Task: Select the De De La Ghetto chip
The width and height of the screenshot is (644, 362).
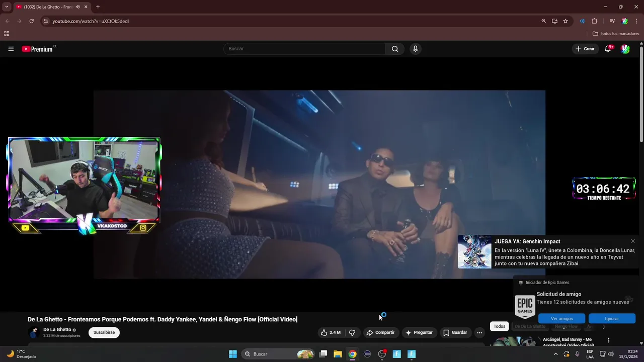Action: 530,326
